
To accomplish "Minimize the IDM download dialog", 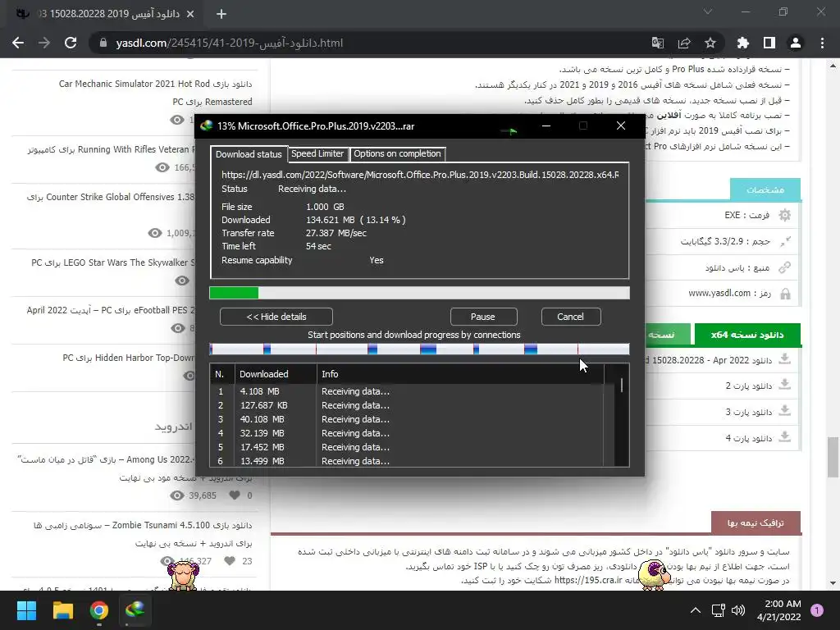I will click(x=546, y=126).
